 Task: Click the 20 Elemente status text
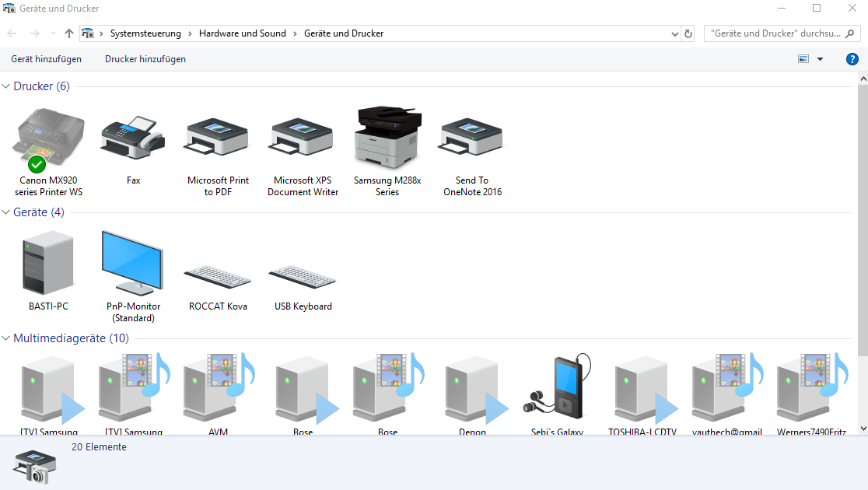(99, 446)
